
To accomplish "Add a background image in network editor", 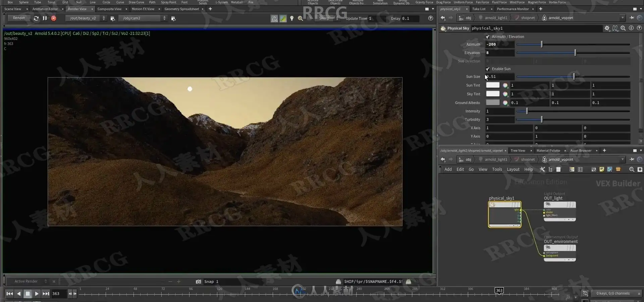I will [610, 169].
